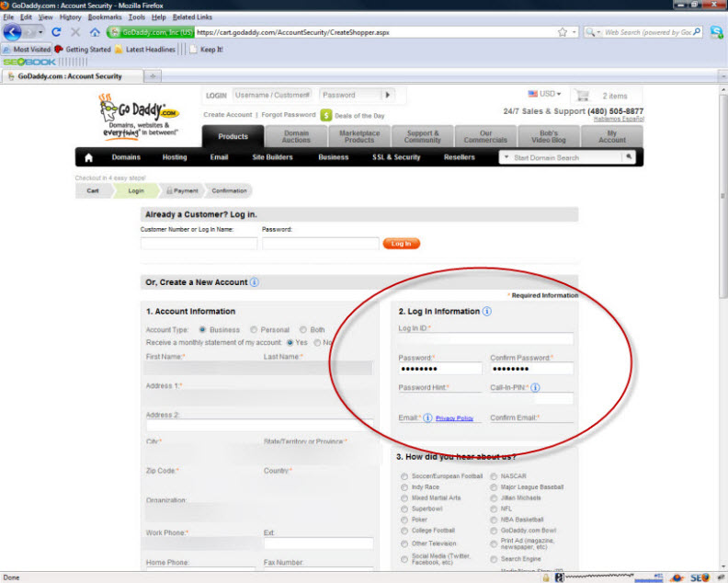This screenshot has width=728, height=583.
Task: Expand Start Domain Search dropdown arrow
Action: pos(506,157)
